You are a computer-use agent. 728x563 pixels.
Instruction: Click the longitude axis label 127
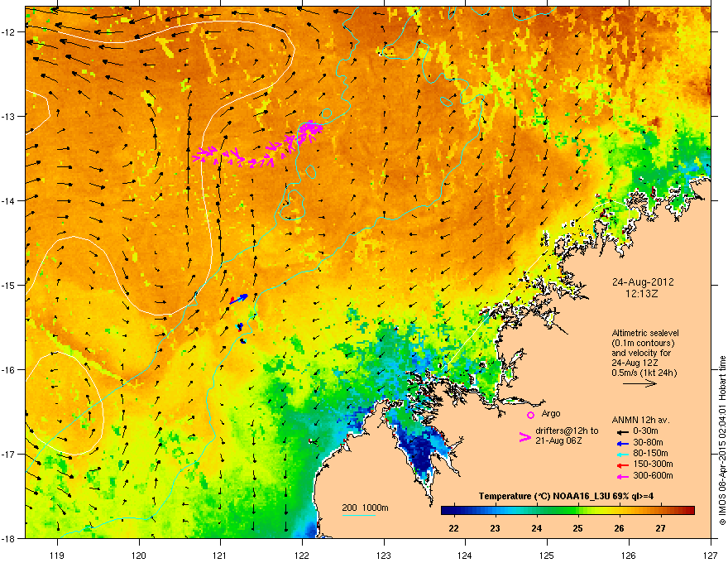(711, 555)
